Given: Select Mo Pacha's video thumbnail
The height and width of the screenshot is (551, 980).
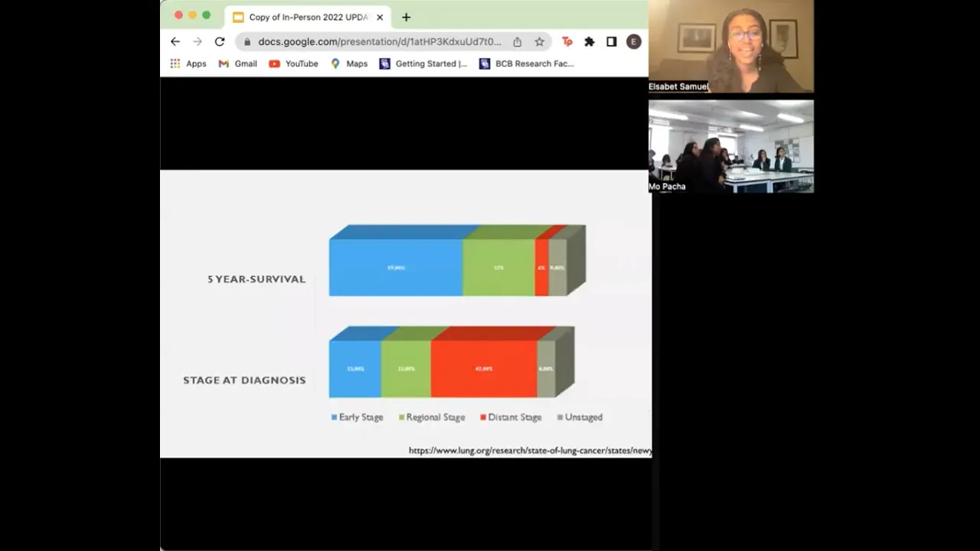Looking at the screenshot, I should [x=731, y=146].
